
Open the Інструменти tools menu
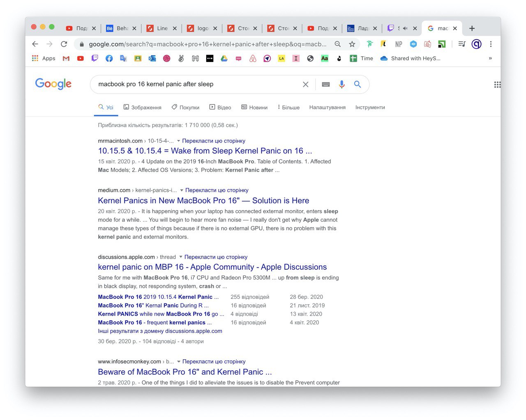[370, 107]
